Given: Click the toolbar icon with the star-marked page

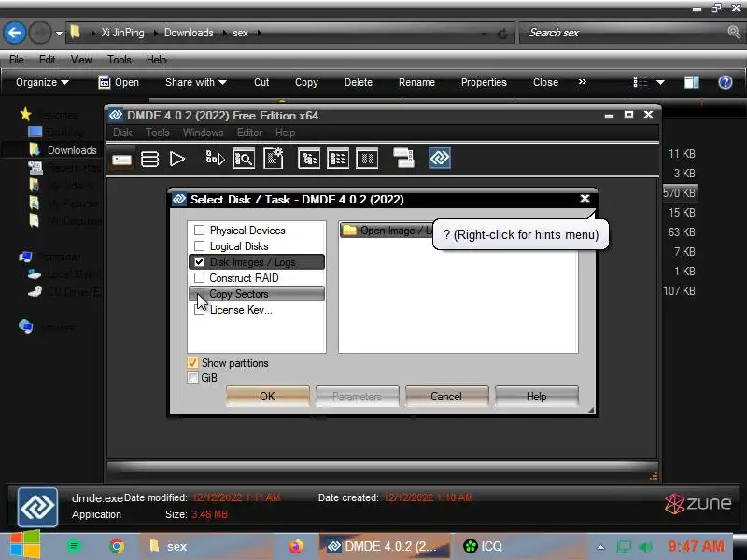Looking at the screenshot, I should [x=274, y=159].
